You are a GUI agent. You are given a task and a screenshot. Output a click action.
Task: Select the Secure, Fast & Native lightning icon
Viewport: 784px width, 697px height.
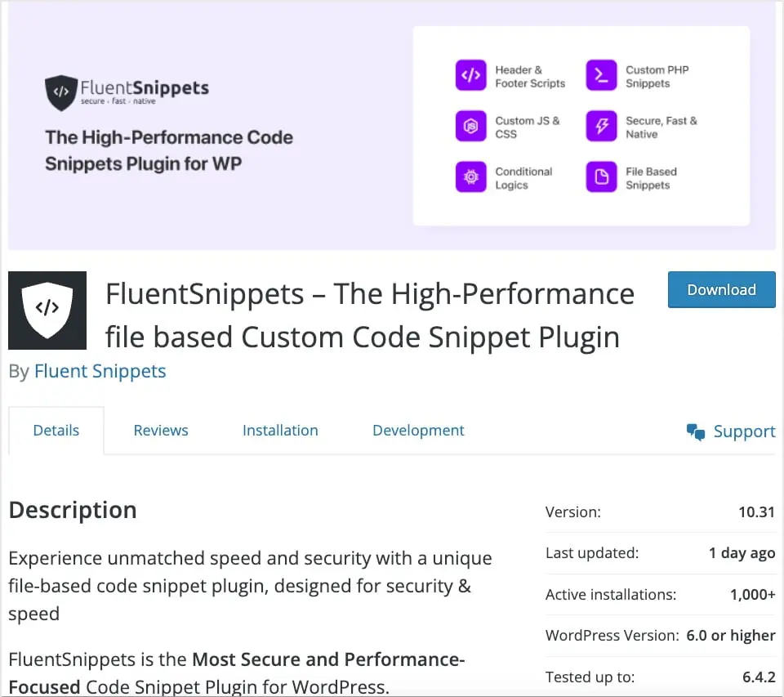tap(601, 127)
